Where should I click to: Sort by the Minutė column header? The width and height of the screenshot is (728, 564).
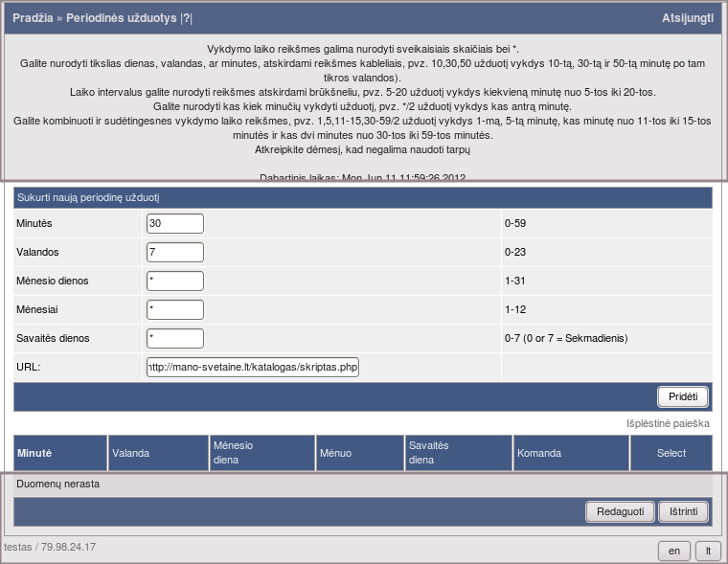[x=34, y=453]
